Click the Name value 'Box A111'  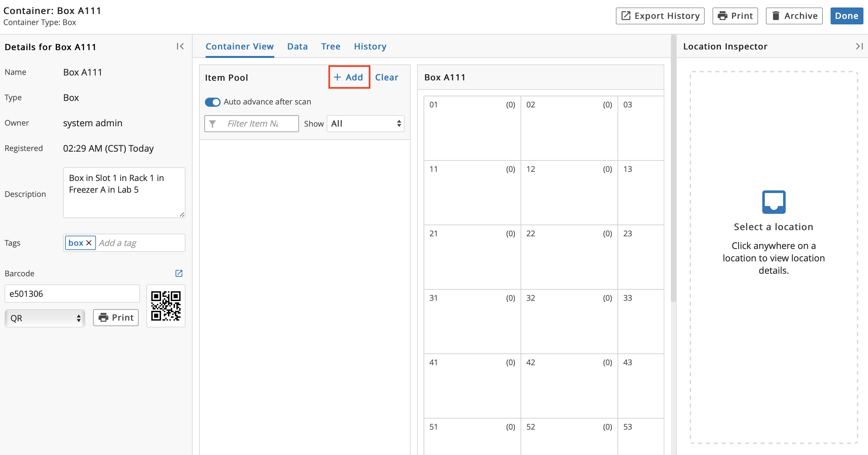click(x=83, y=72)
